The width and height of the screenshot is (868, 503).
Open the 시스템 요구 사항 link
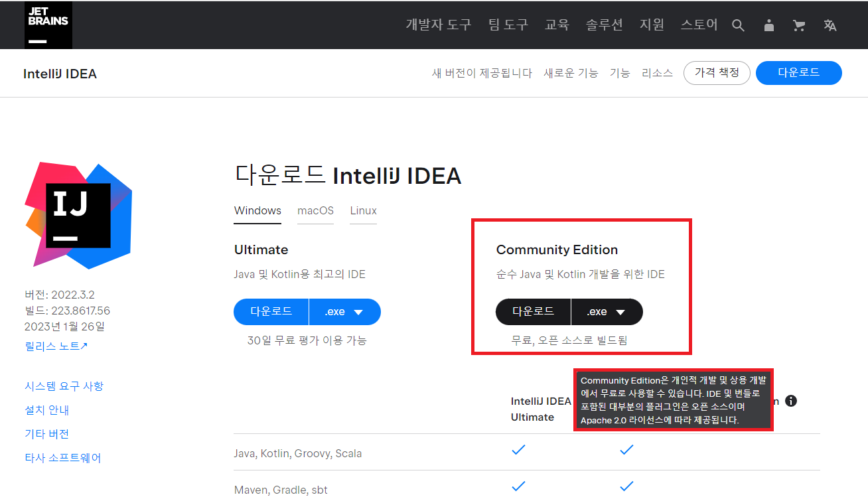tap(64, 386)
